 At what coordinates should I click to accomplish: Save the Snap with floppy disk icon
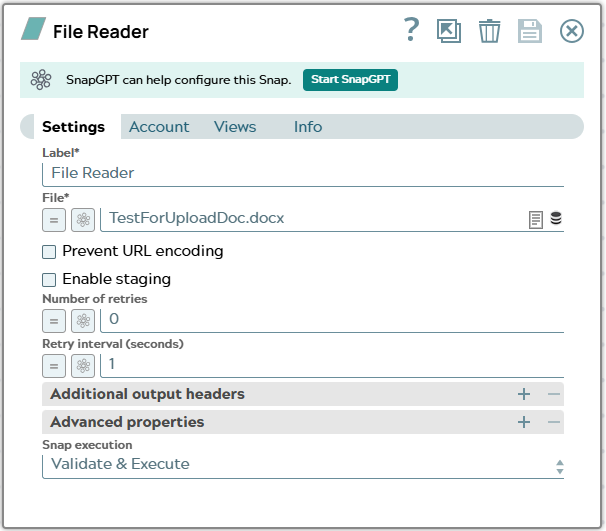tap(530, 31)
